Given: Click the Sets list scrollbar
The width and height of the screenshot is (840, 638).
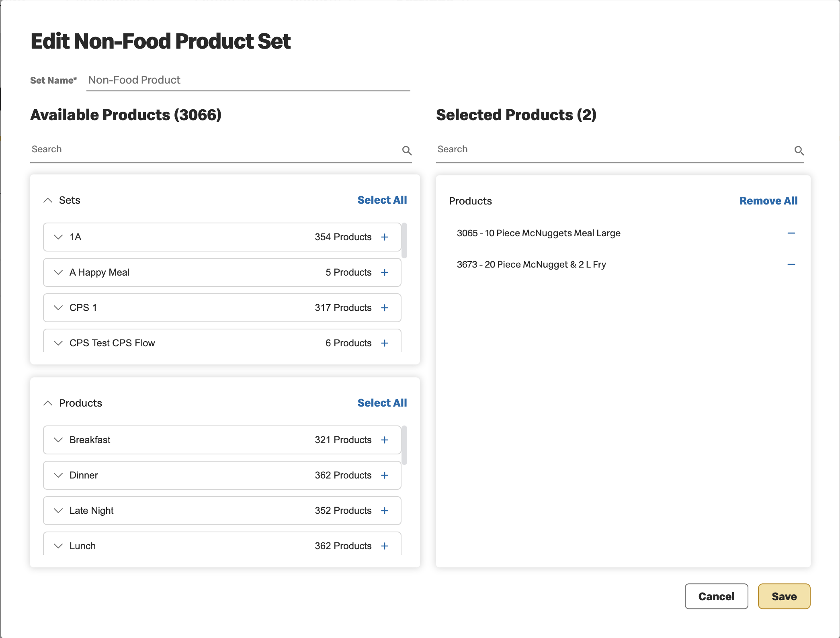Looking at the screenshot, I should (404, 240).
